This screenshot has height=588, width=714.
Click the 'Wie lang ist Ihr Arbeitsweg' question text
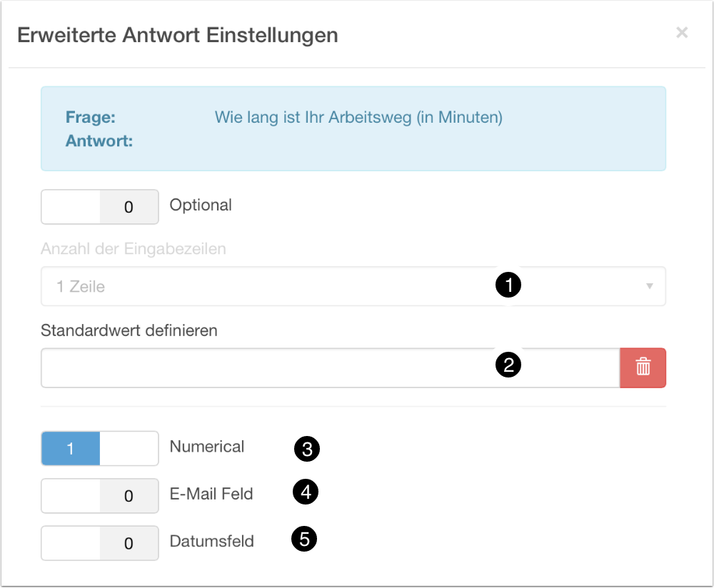pyautogui.click(x=358, y=118)
